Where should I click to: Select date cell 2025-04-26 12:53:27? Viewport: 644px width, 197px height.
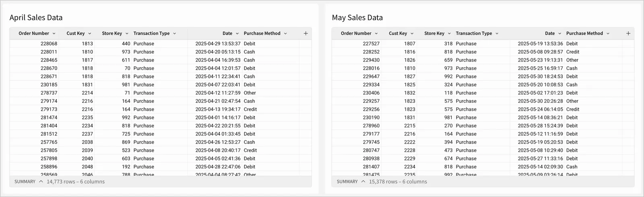(x=218, y=142)
